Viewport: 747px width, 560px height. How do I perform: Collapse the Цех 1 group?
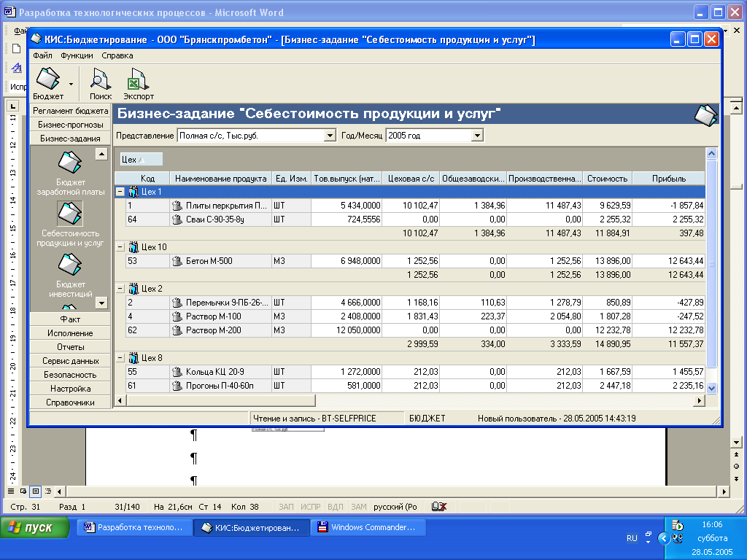[120, 192]
